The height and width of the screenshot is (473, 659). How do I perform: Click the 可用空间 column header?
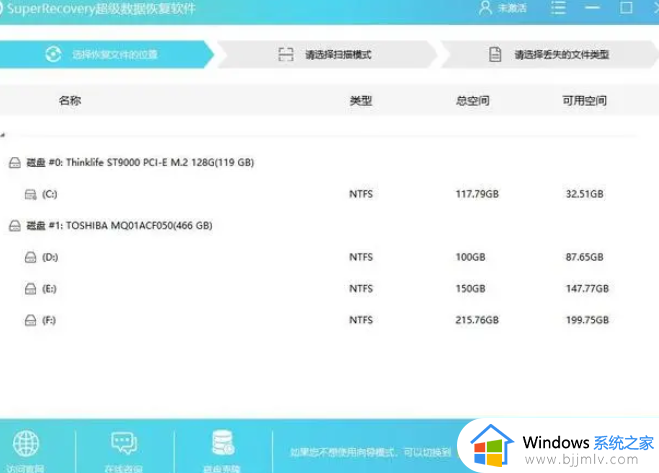point(585,100)
